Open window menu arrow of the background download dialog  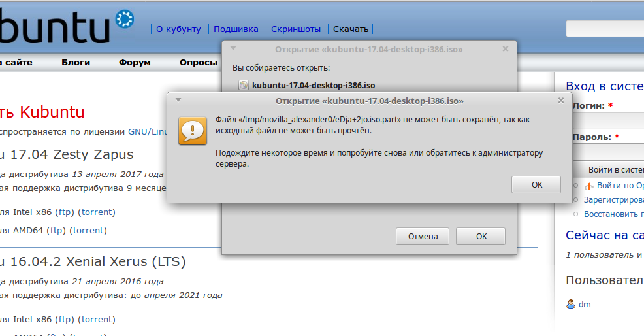click(233, 48)
